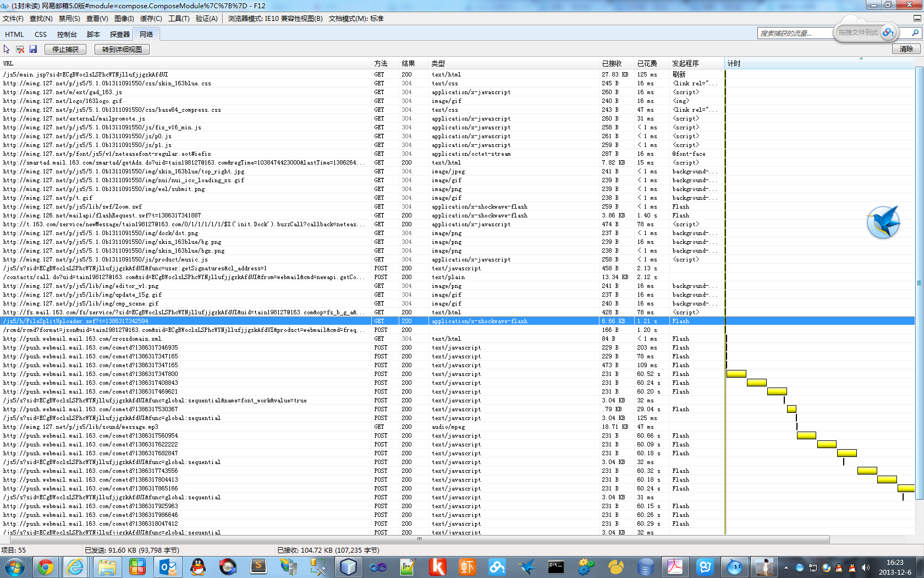
Task: Open the command prompt icon in taskbar
Action: click(x=556, y=566)
